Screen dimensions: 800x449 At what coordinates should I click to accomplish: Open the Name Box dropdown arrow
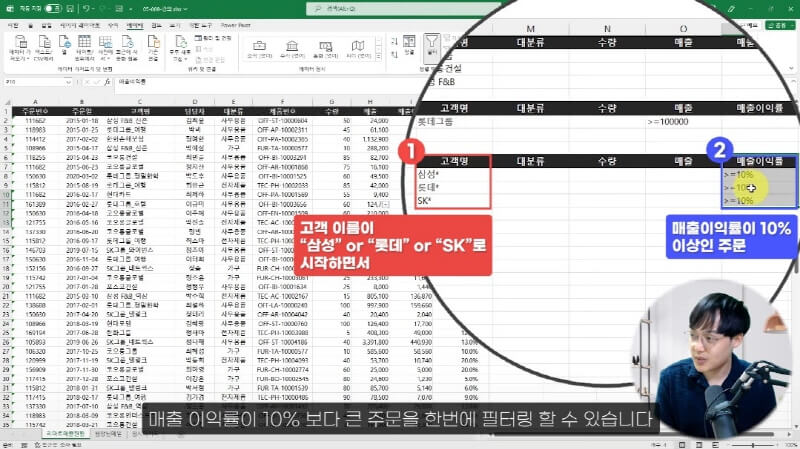pyautogui.click(x=68, y=82)
